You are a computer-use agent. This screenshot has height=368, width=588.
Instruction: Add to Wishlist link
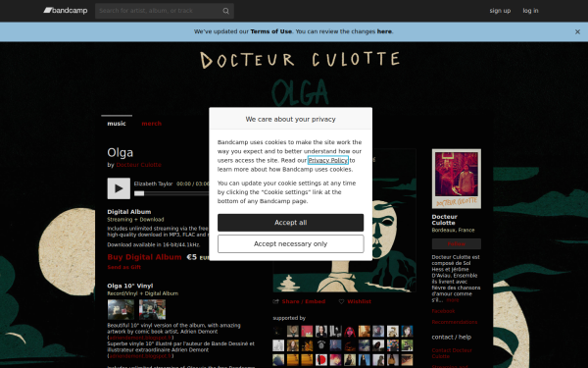pyautogui.click(x=360, y=301)
